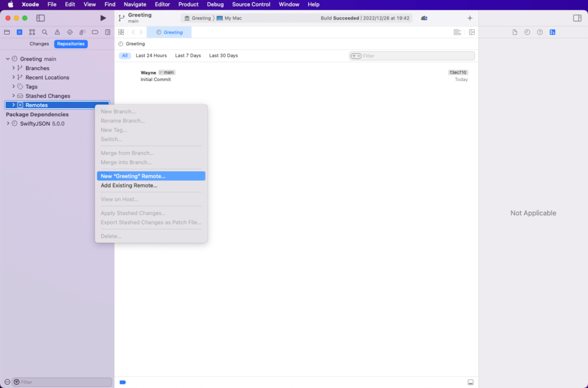
Task: Filter commits by Last 7 Days
Action: pyautogui.click(x=188, y=56)
